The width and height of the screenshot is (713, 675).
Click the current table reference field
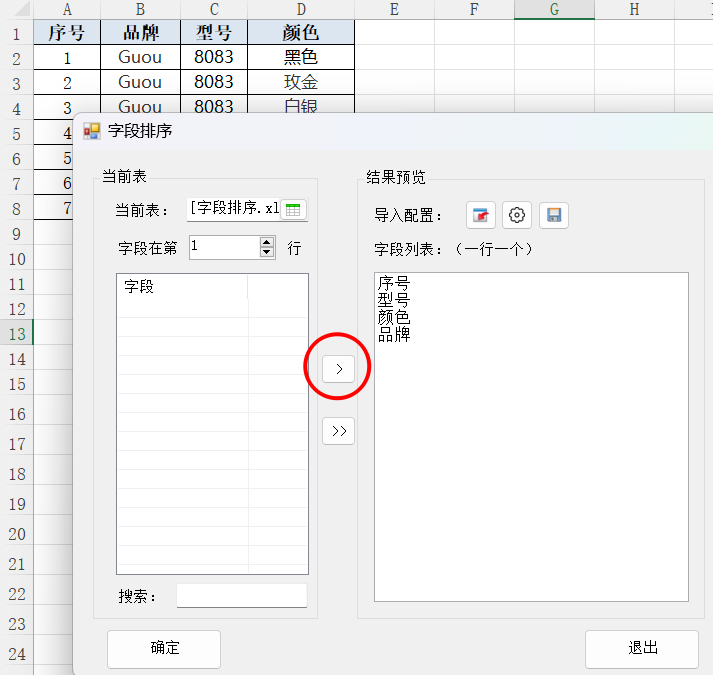234,210
